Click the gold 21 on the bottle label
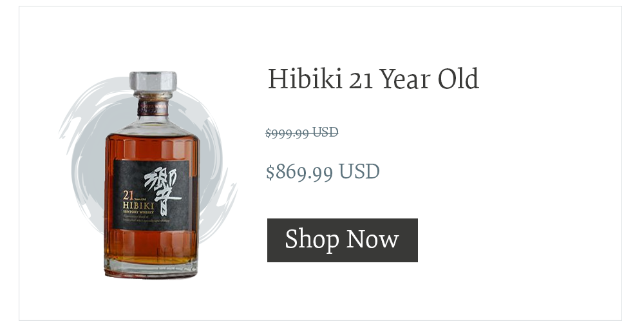The image size is (644, 328). click(x=128, y=195)
